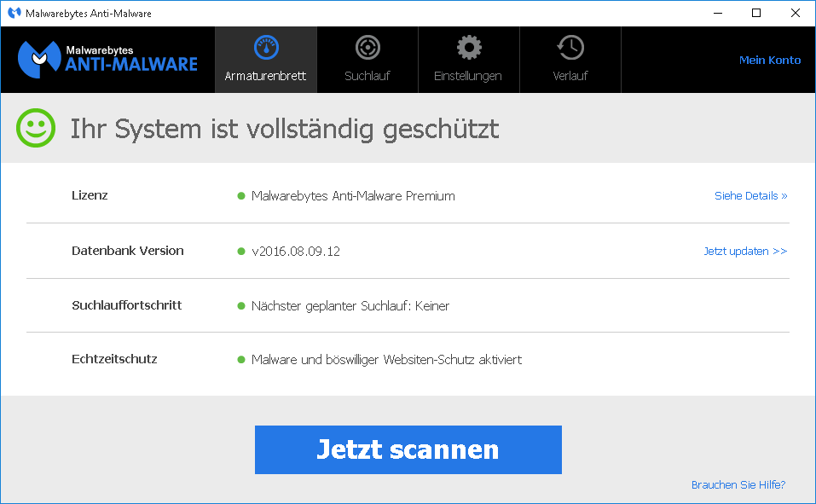The image size is (816, 504).
Task: Click Nächster geplanter Suchlauf: Keiner text
Action: point(350,306)
